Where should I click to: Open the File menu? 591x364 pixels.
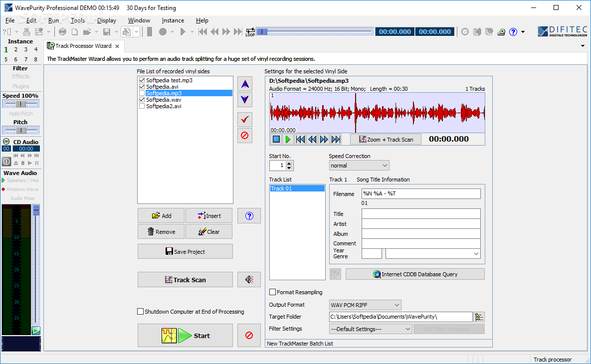click(x=10, y=20)
